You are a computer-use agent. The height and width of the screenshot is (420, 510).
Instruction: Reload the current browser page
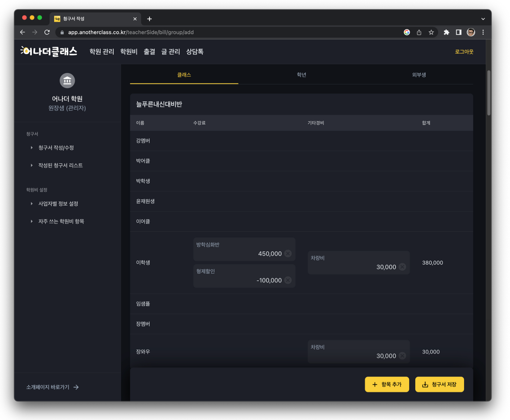[47, 32]
